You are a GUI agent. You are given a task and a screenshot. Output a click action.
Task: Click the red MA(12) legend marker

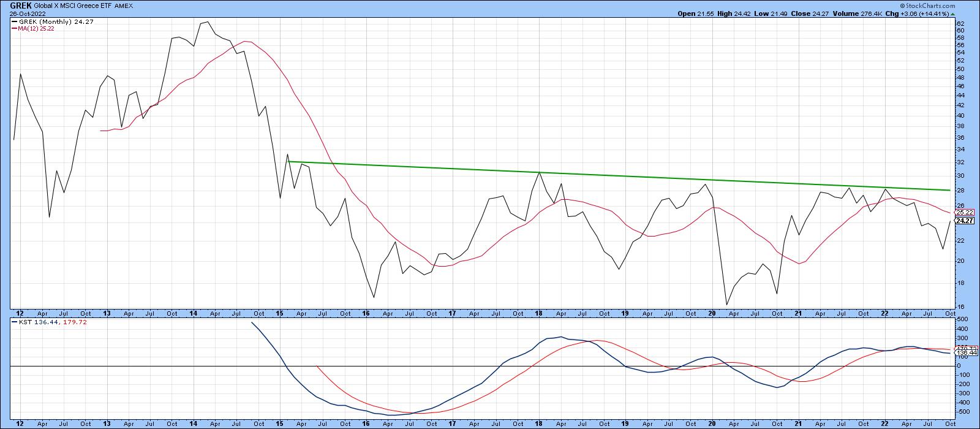(14, 28)
